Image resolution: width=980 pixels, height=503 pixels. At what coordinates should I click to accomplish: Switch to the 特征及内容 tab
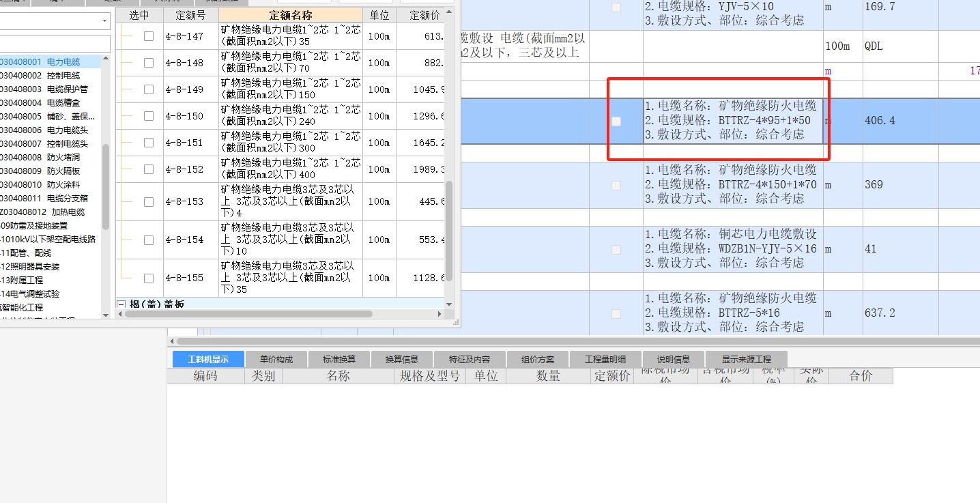470,359
